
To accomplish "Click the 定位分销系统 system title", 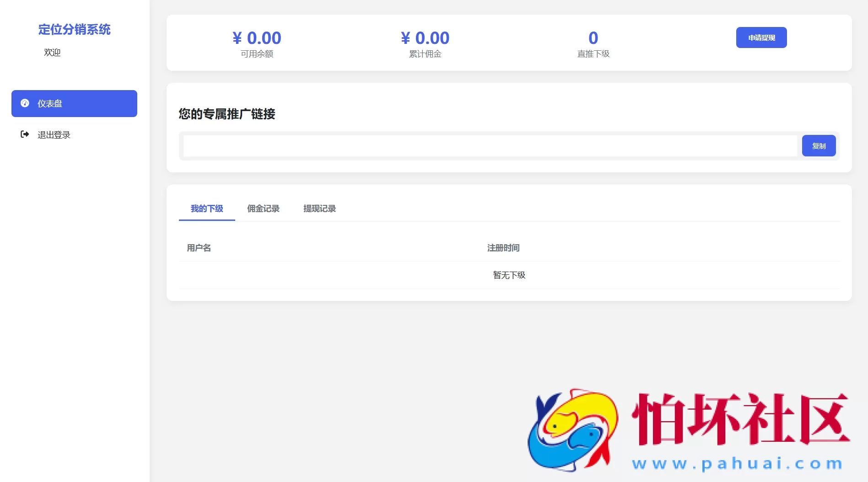I will (x=74, y=29).
